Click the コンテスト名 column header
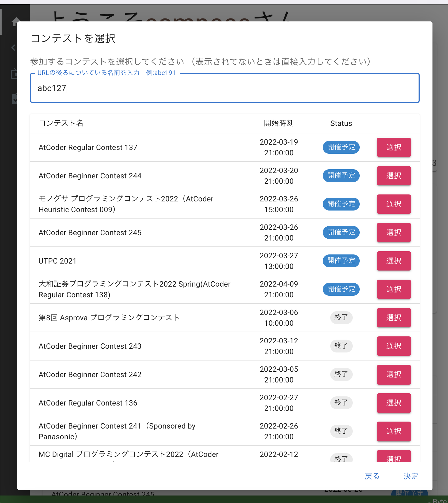448x503 pixels. [x=61, y=123]
